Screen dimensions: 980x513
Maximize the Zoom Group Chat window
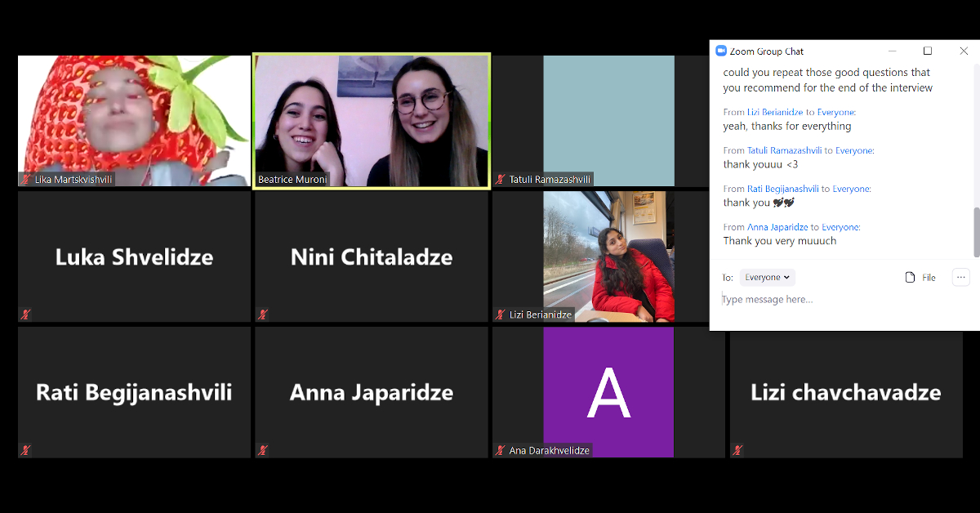(928, 51)
